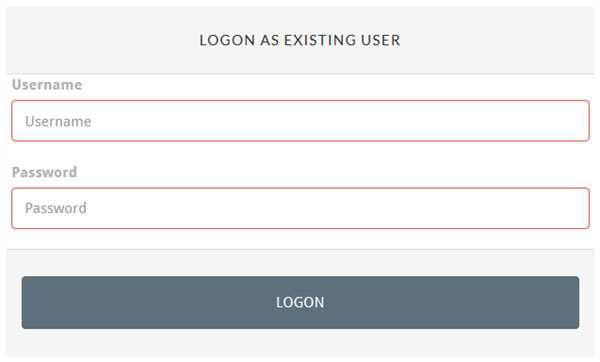The height and width of the screenshot is (362, 600).
Task: Click the Password input field
Action: point(300,208)
